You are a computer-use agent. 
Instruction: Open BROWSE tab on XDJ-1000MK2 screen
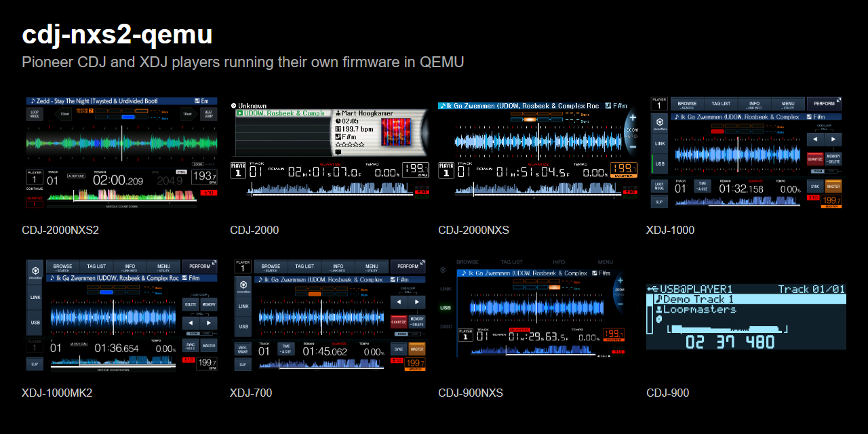click(63, 267)
